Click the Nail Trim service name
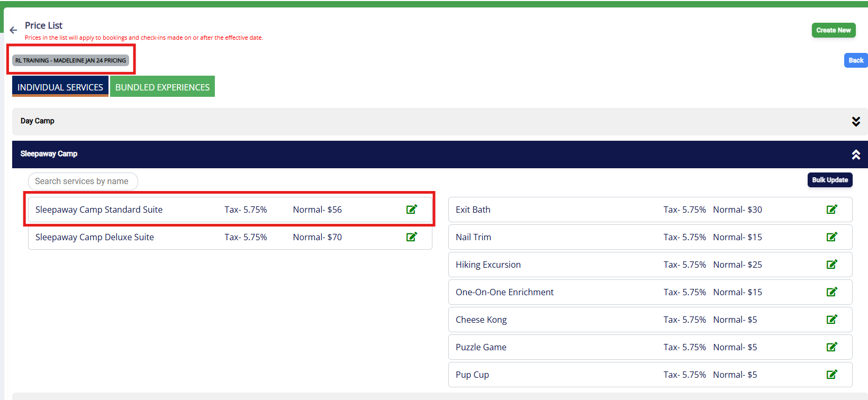Viewport: 868px width, 400px height. point(473,237)
